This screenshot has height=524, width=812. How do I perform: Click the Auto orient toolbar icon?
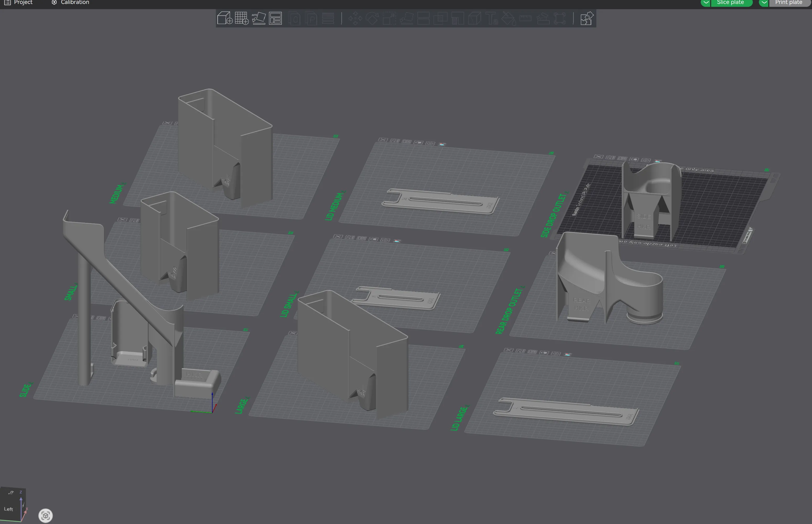(x=258, y=18)
